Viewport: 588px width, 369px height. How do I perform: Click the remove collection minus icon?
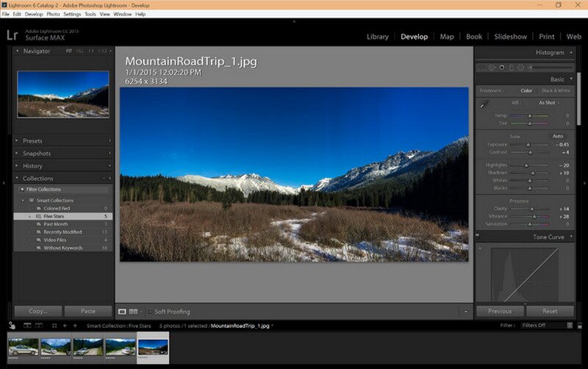(x=104, y=179)
